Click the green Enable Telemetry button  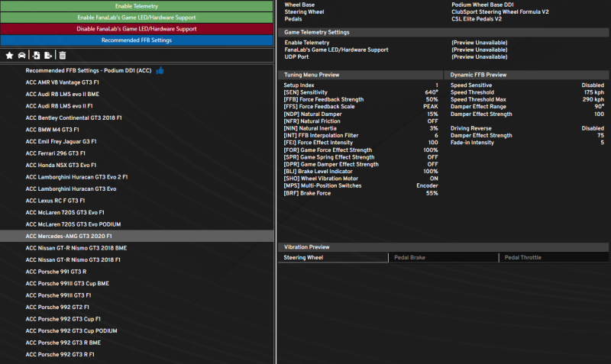coord(137,6)
